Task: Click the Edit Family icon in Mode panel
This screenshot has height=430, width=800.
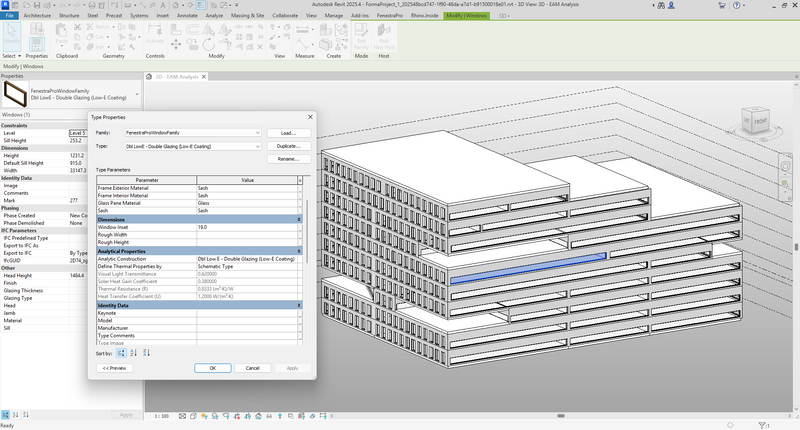Action: 361,37
